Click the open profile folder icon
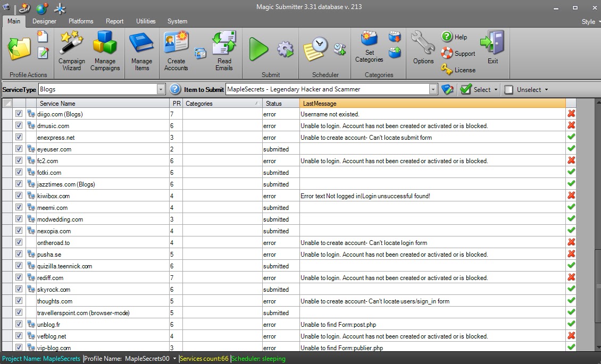 pyautogui.click(x=19, y=49)
